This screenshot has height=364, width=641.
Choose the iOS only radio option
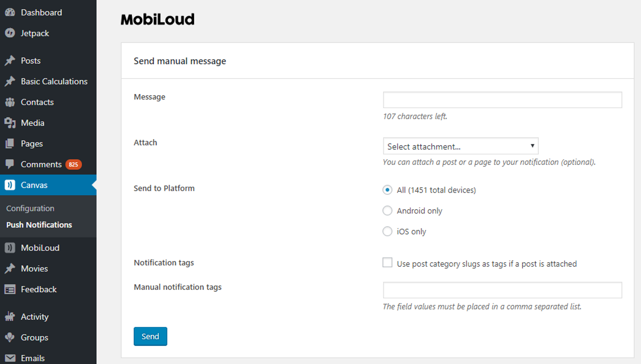click(387, 231)
